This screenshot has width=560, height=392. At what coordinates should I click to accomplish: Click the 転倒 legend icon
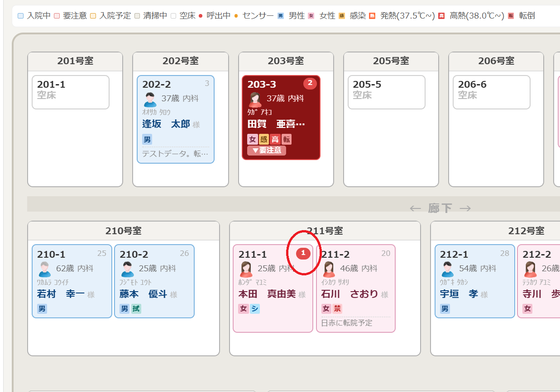[511, 16]
